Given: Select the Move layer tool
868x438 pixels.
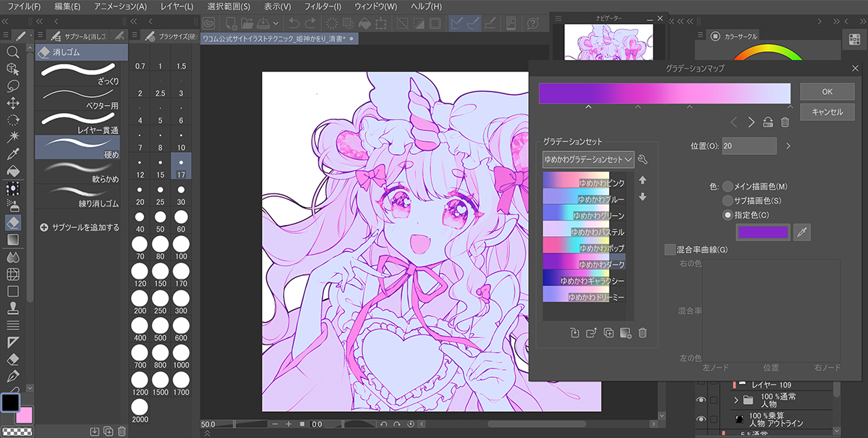Looking at the screenshot, I should (12, 103).
